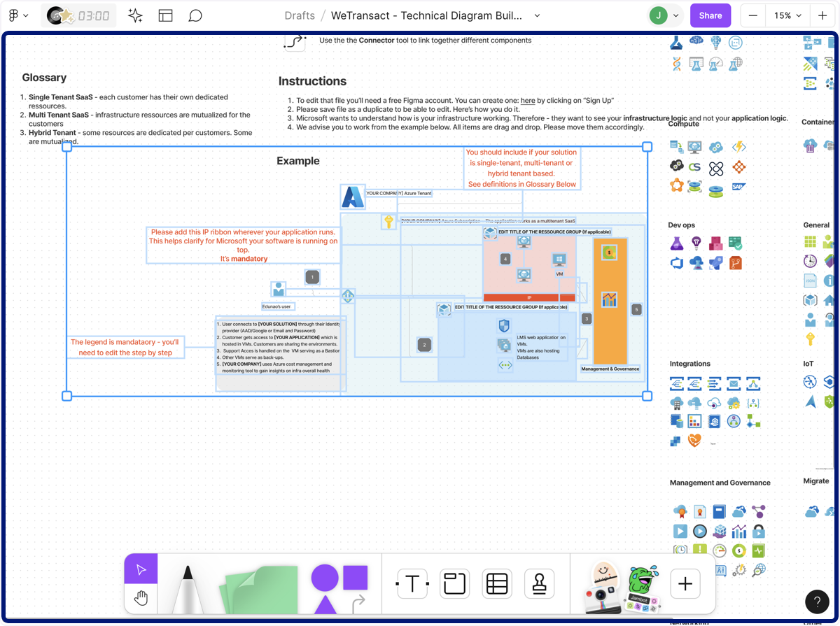Select the Move arrow tool
Viewport: 840px width, 626px height.
[141, 570]
